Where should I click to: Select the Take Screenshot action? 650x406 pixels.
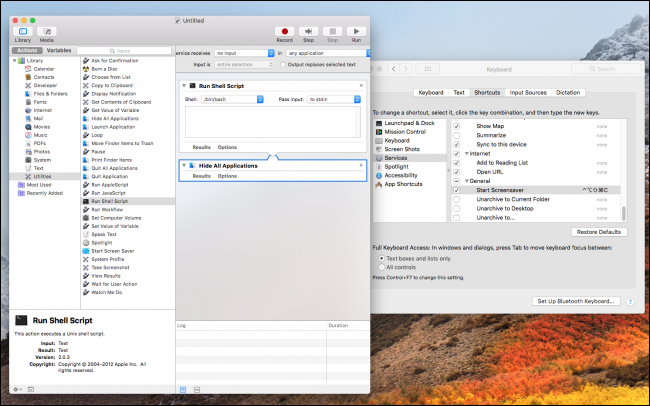(110, 267)
